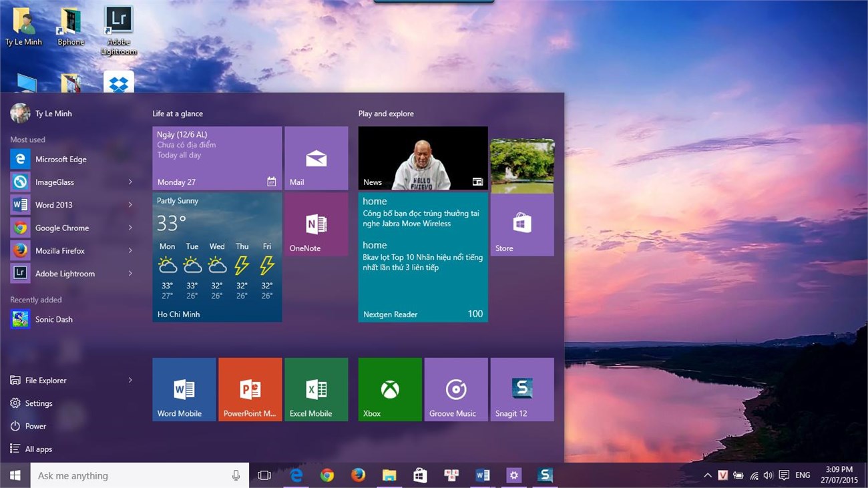
Task: Select Settings in the Start menu
Action: (x=39, y=403)
